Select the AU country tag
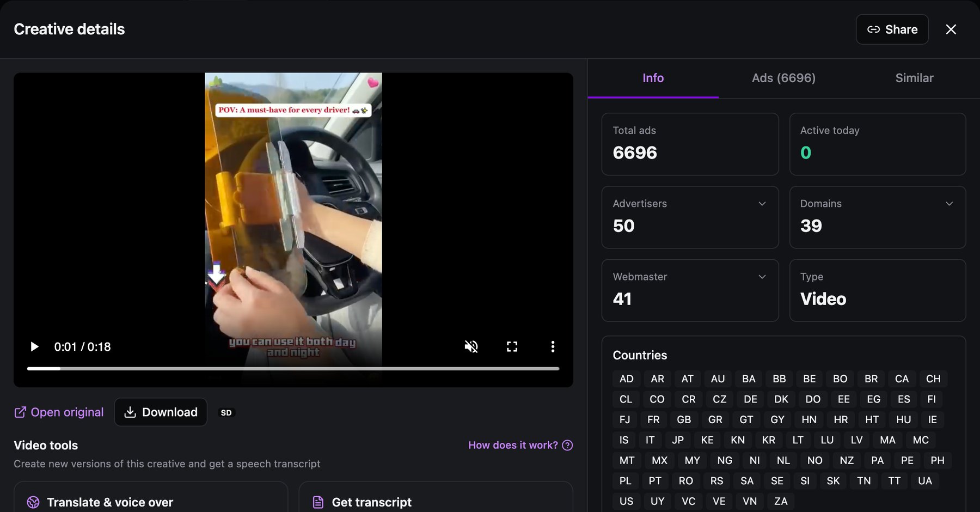980x512 pixels. point(718,379)
